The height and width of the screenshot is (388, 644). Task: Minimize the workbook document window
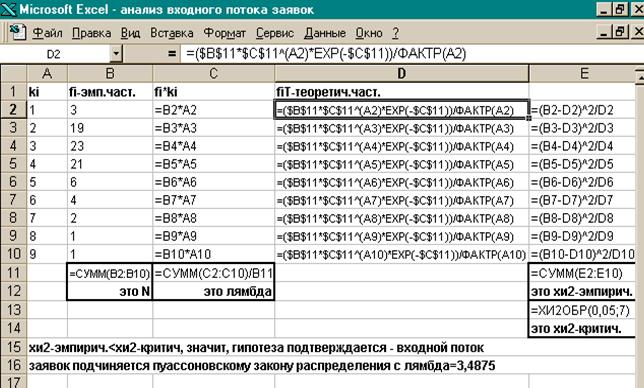pyautogui.click(x=604, y=32)
